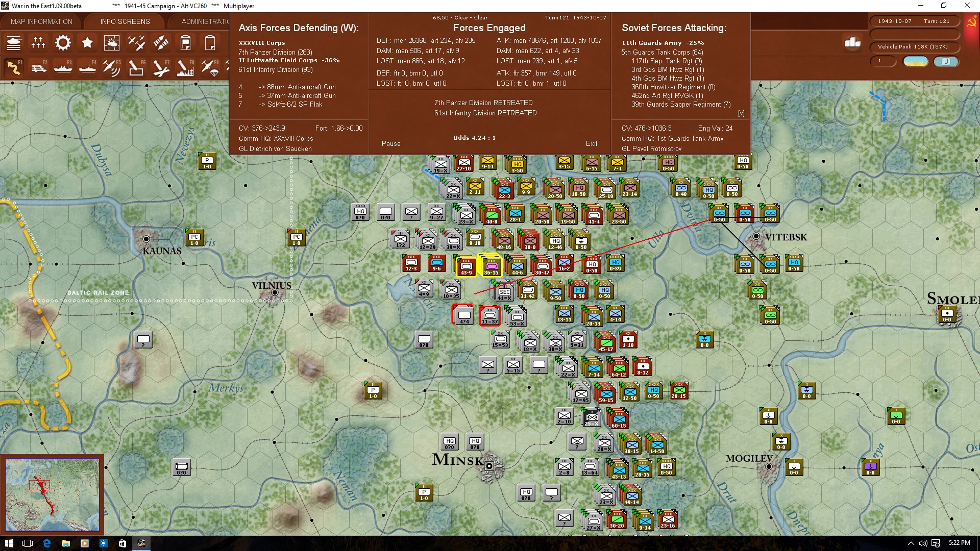Image resolution: width=980 pixels, height=551 pixels.
Task: Toggle the podium ranking icon button
Action: [x=852, y=42]
